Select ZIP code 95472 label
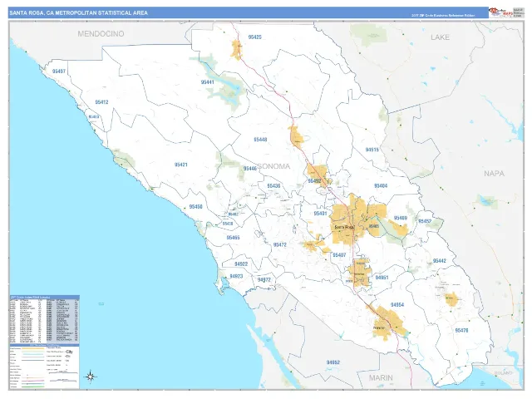Viewport: 532px width, 399px height. [280, 244]
